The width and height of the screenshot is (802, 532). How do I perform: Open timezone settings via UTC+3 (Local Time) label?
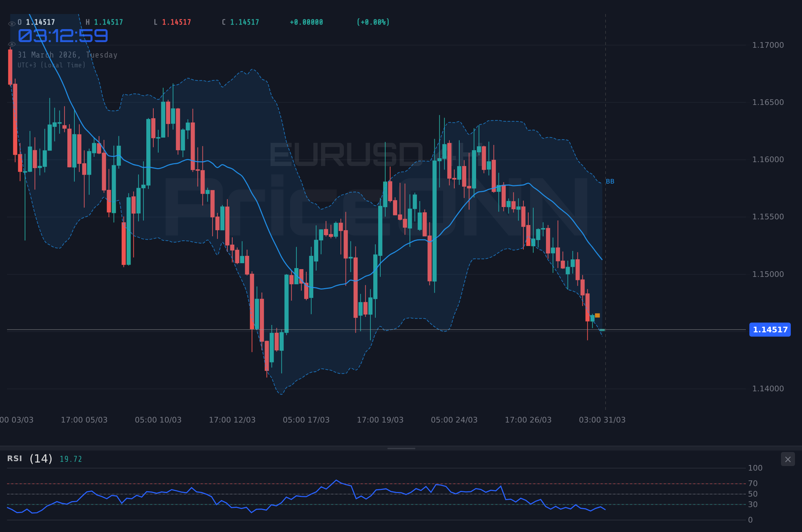coord(51,65)
